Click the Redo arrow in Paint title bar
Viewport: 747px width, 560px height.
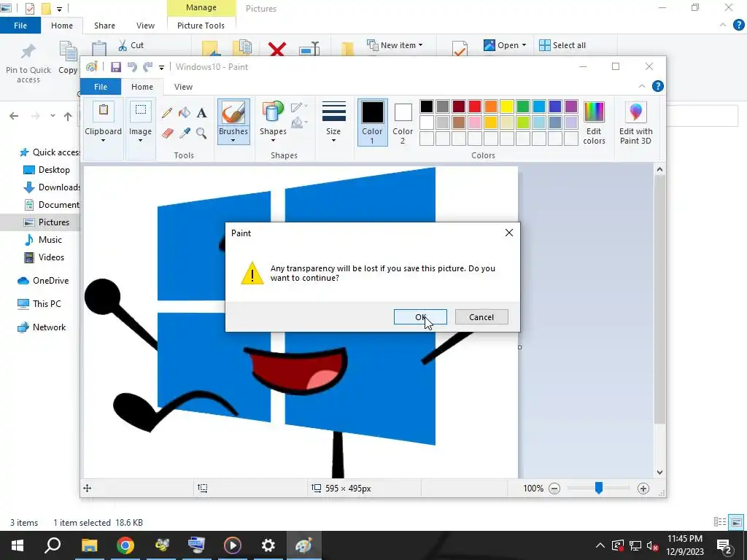147,67
